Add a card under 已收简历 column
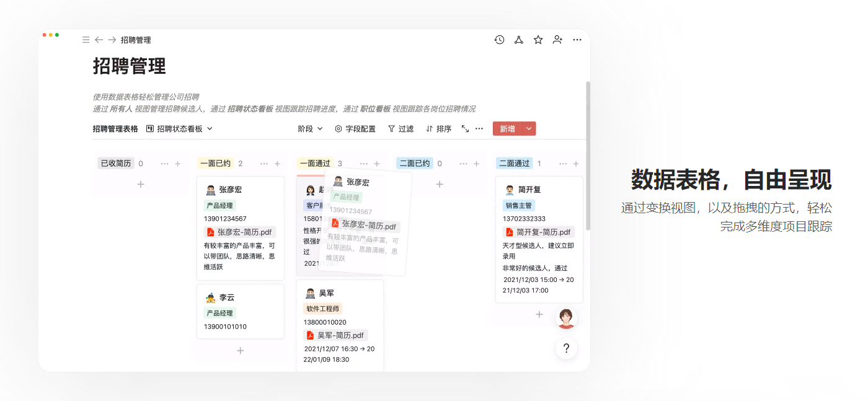This screenshot has height=401, width=868. coord(141,184)
